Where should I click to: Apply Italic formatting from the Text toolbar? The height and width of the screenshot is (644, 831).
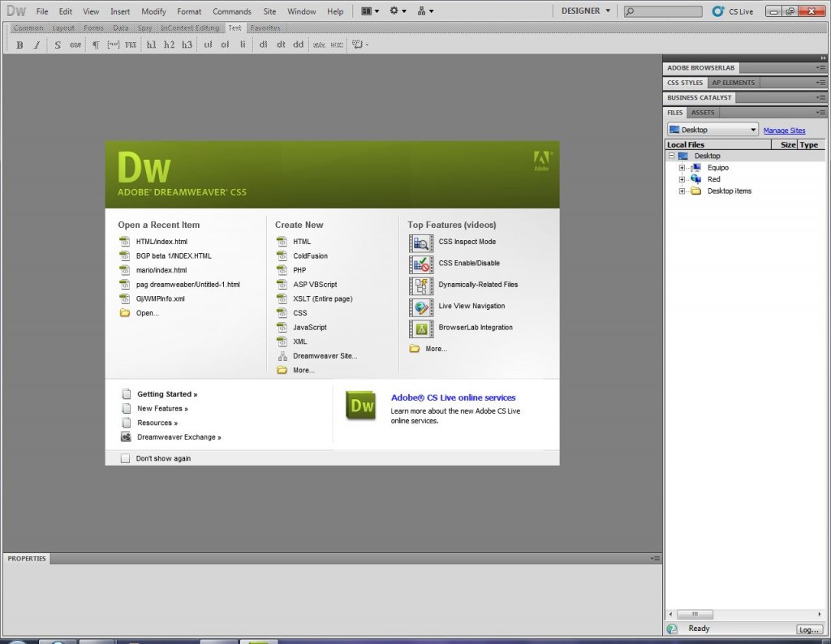(x=37, y=45)
